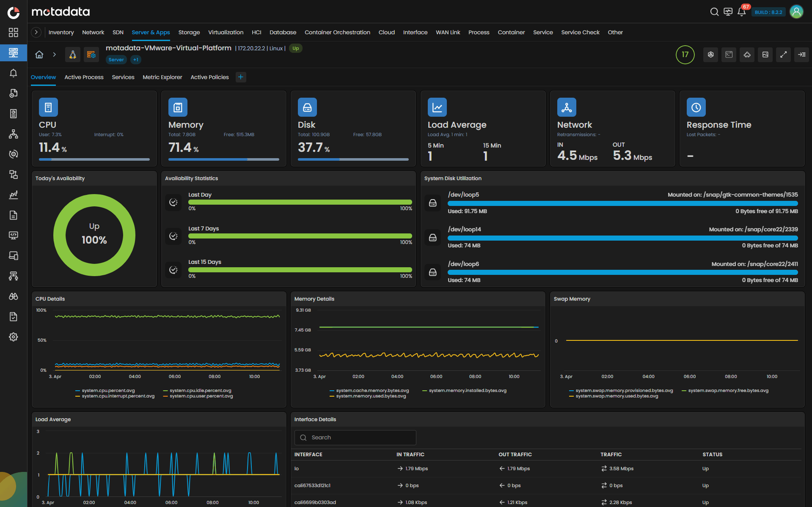
Task: Open the settings gear in left sidebar
Action: click(14, 337)
